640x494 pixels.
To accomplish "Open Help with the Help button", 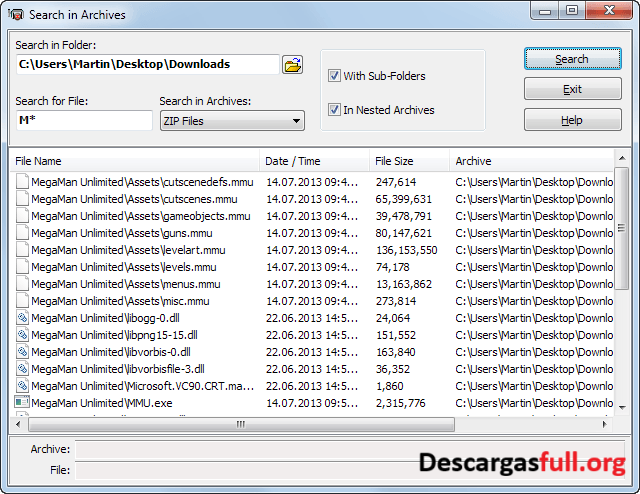I will (x=571, y=121).
